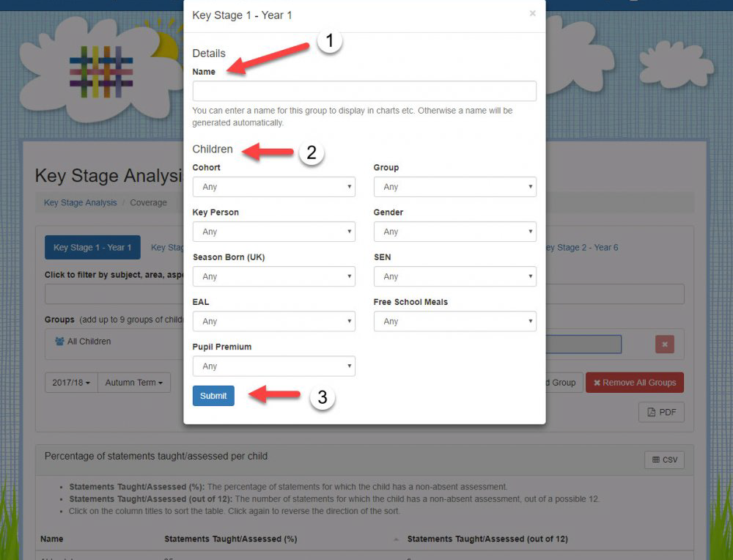733x560 pixels.
Task: Open the Cohort dropdown
Action: click(273, 186)
